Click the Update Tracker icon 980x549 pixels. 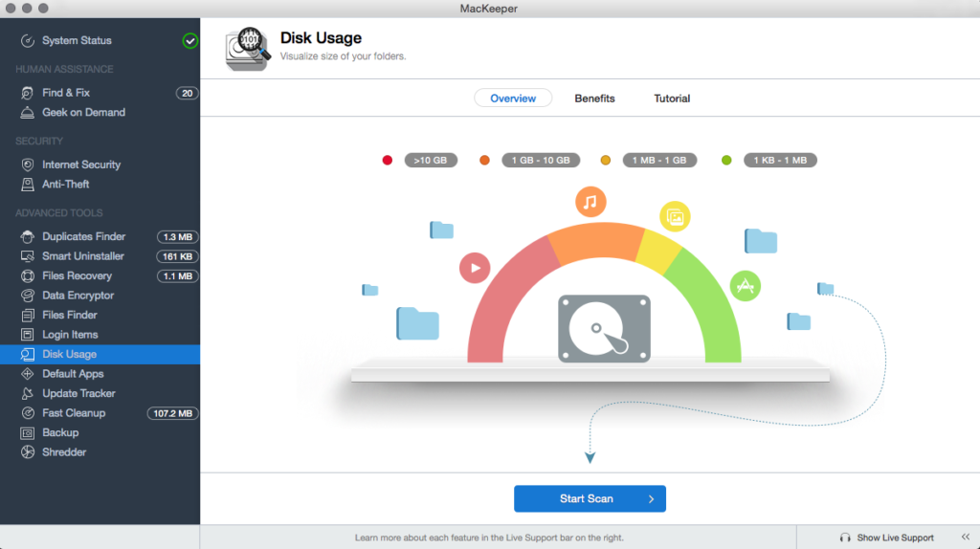[x=28, y=393]
